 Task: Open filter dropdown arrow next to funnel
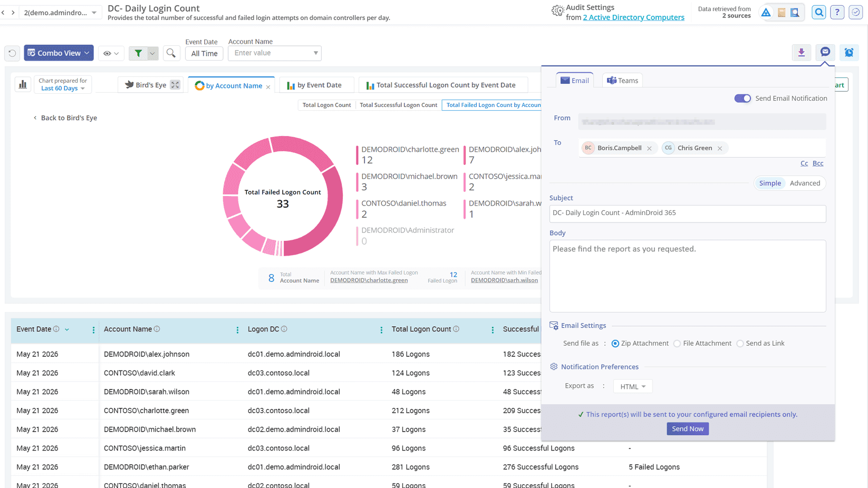click(x=152, y=53)
